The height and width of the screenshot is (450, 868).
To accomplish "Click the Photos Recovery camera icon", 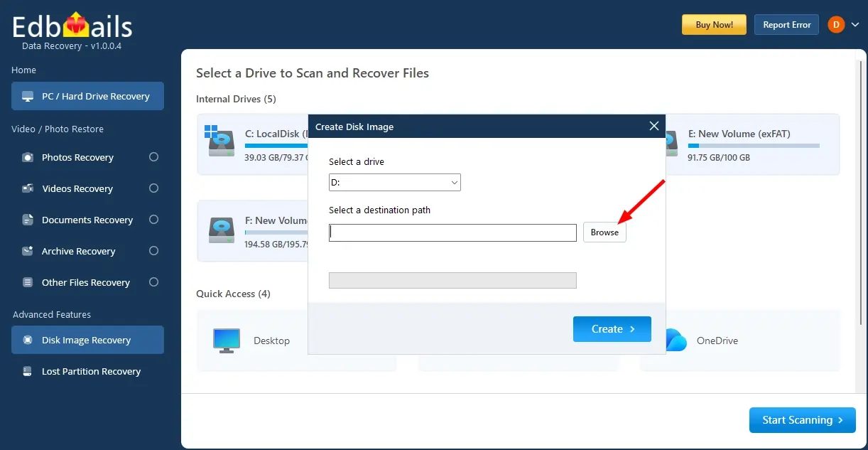I will [x=28, y=157].
